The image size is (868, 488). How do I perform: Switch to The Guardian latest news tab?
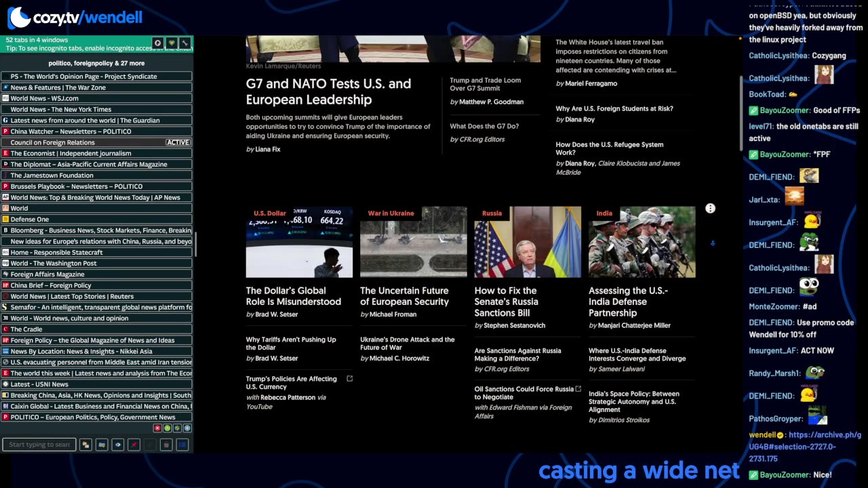click(96, 121)
